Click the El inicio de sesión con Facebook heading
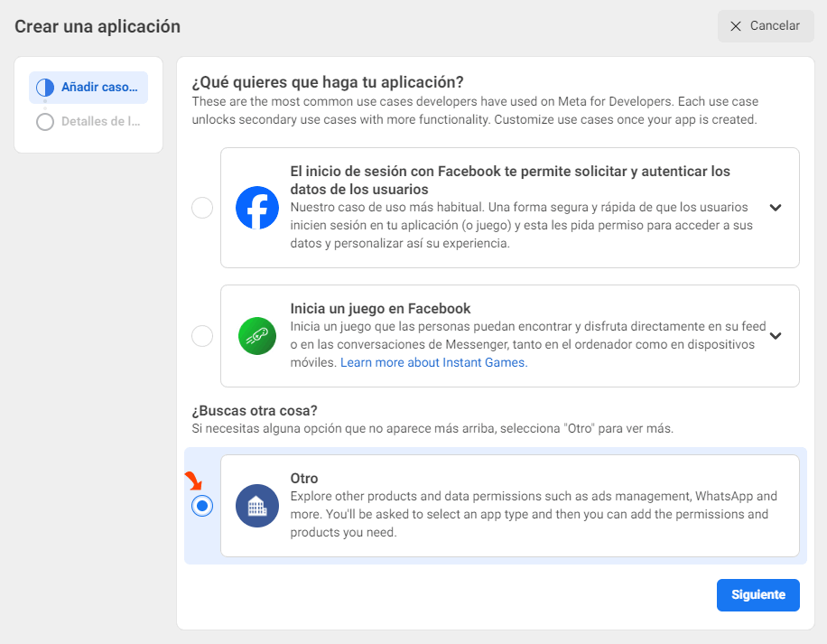Image resolution: width=827 pixels, height=644 pixels. pyautogui.click(x=510, y=181)
